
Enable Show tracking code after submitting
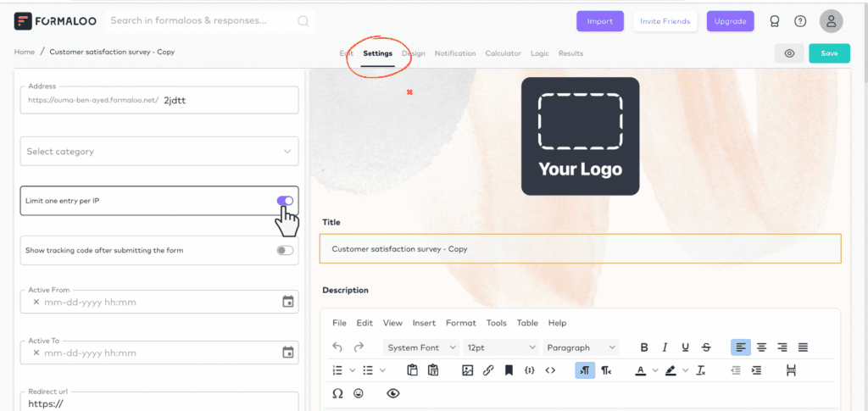click(x=285, y=250)
